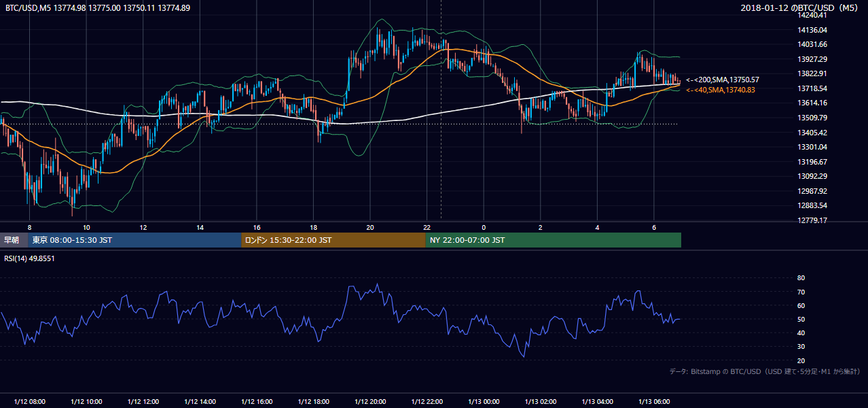
Task: Click RSI scale value 80
Action: [x=801, y=278]
